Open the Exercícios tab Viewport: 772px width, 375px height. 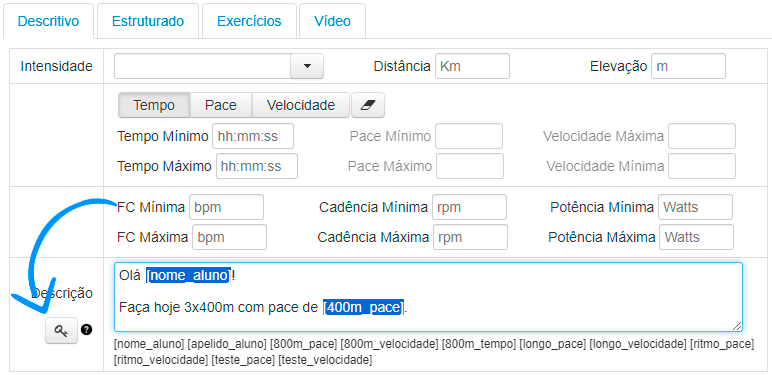coord(249,21)
